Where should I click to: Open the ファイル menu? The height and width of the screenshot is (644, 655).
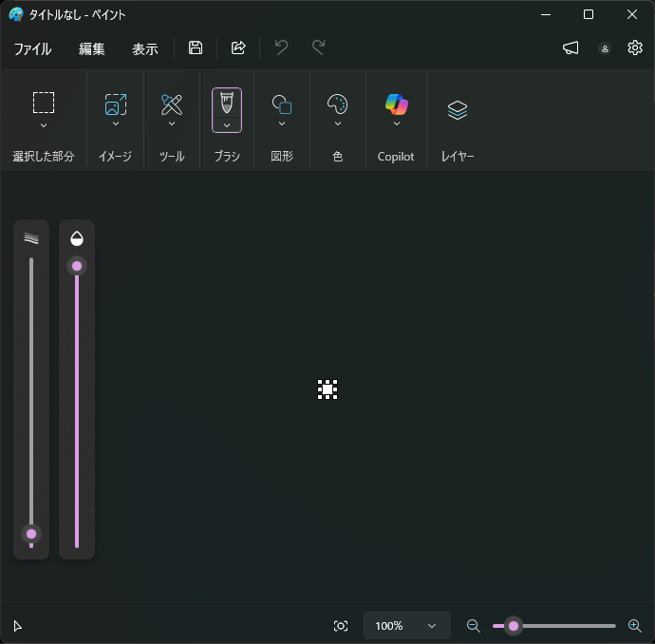point(32,49)
